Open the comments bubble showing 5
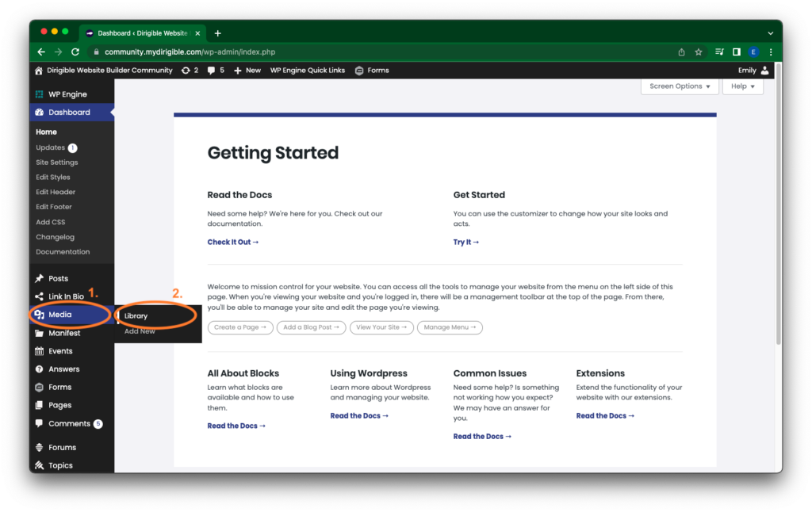This screenshot has width=812, height=512. pos(213,70)
